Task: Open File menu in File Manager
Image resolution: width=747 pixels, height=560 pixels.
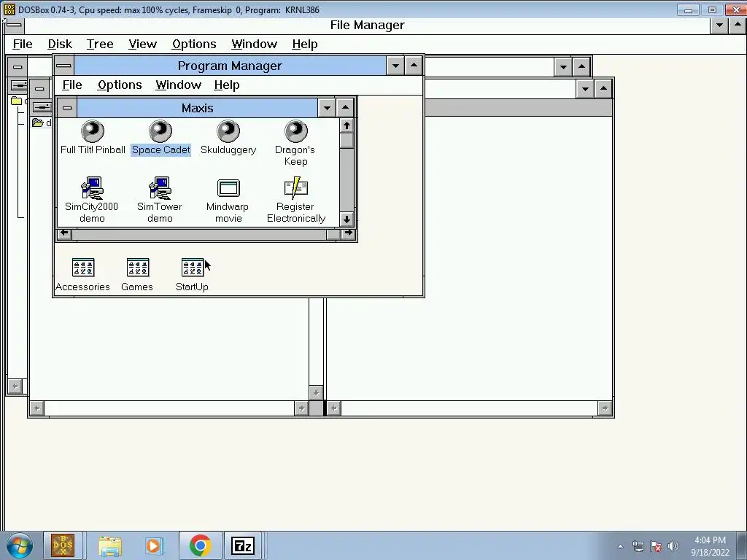Action: point(23,44)
